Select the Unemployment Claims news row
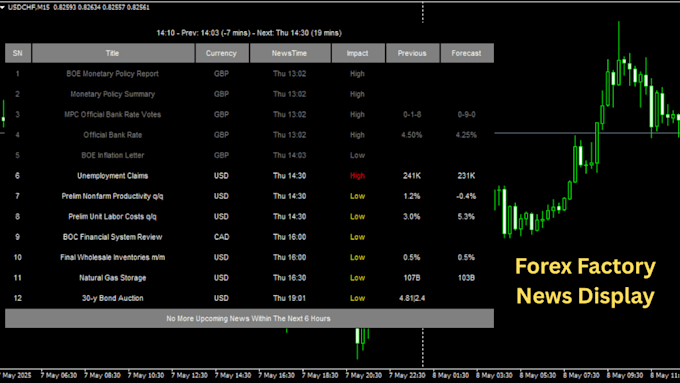The height and width of the screenshot is (383, 680). (249, 176)
